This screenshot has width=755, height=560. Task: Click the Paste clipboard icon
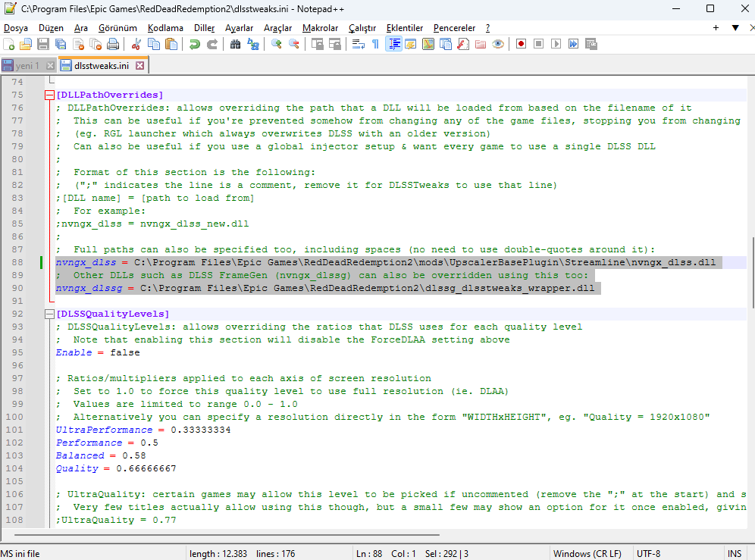point(171,44)
